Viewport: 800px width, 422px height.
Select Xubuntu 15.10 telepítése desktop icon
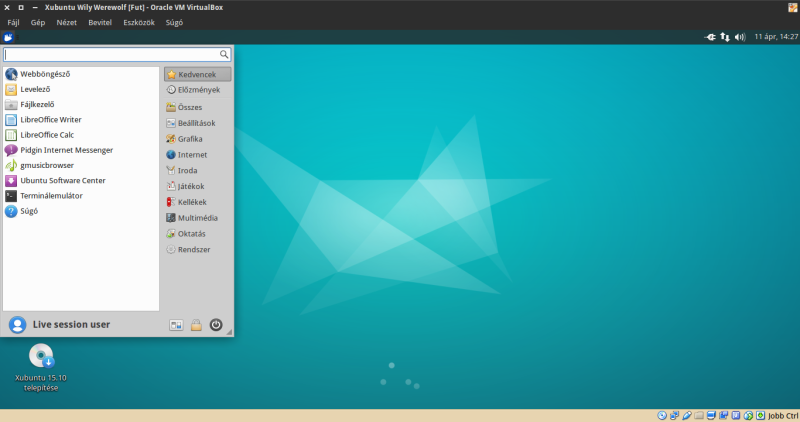tap(41, 367)
